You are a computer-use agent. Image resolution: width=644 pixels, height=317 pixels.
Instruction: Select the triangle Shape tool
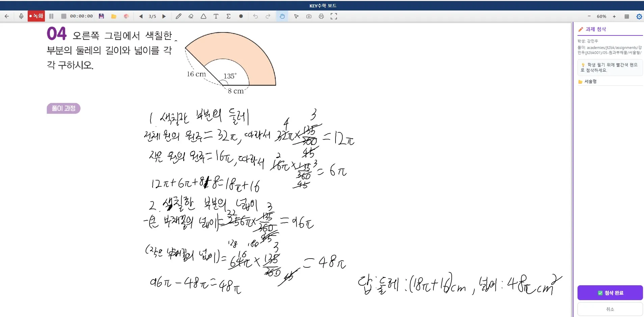[x=204, y=16]
